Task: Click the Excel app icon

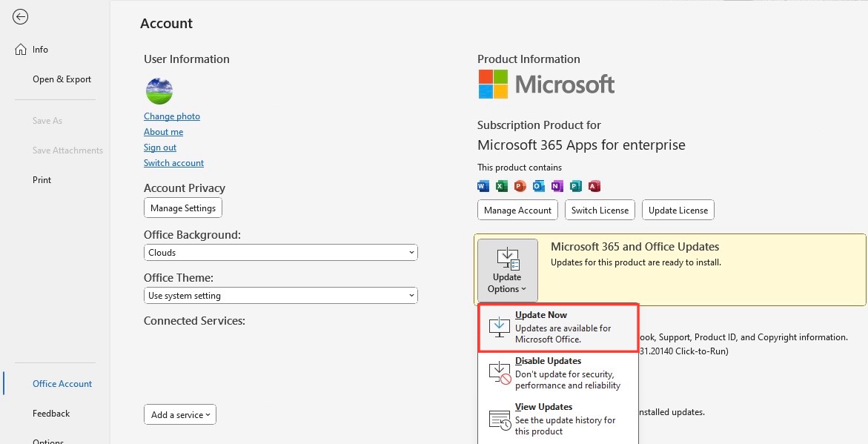Action: point(502,186)
